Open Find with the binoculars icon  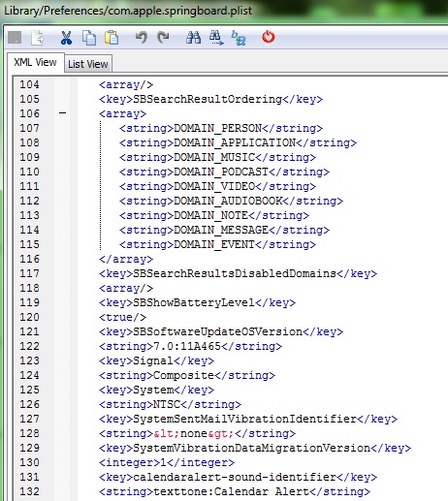click(x=193, y=38)
